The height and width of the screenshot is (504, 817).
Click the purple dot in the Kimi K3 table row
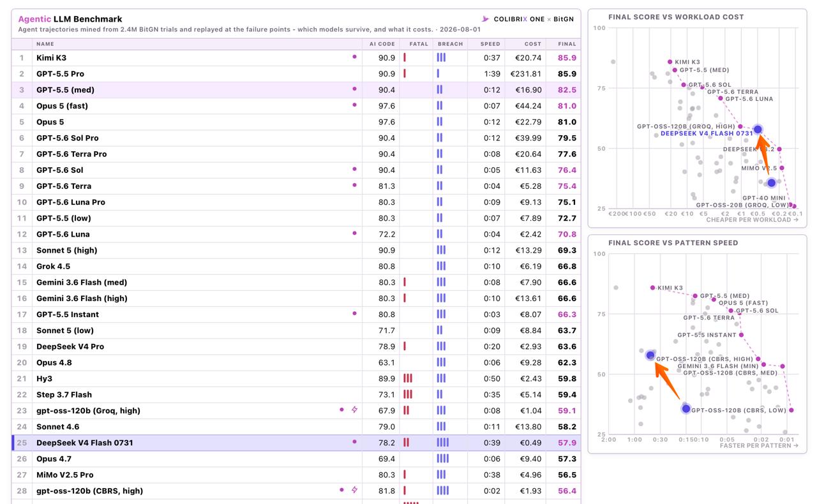click(x=354, y=57)
